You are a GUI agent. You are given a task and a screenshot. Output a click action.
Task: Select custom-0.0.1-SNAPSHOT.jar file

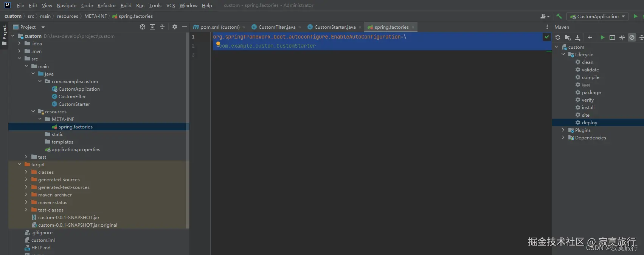coord(68,217)
